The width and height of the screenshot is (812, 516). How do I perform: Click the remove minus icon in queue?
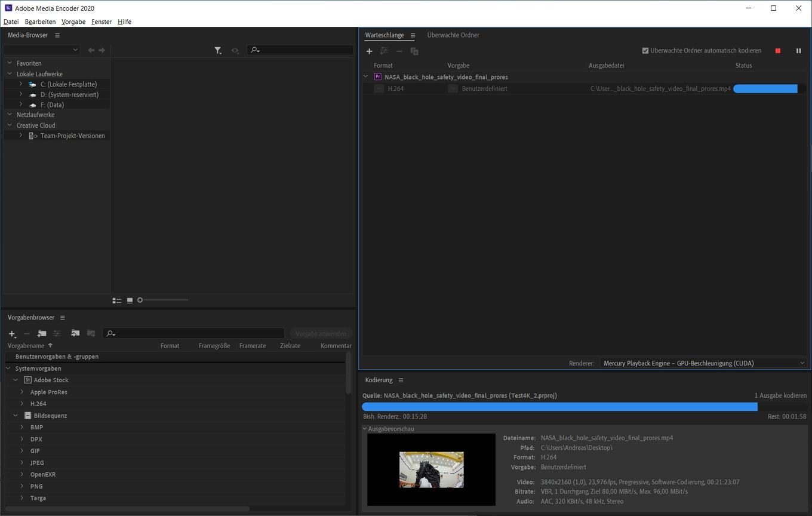[x=399, y=51]
